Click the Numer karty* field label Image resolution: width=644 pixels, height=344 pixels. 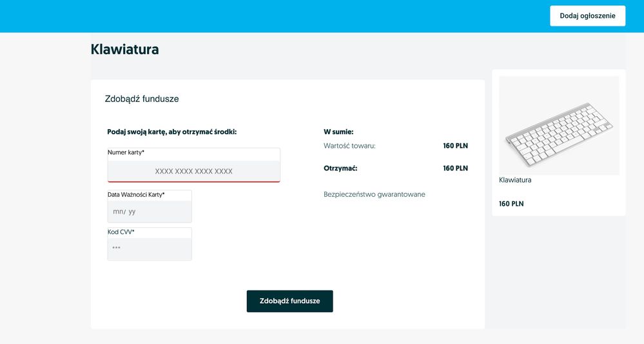[126, 153]
